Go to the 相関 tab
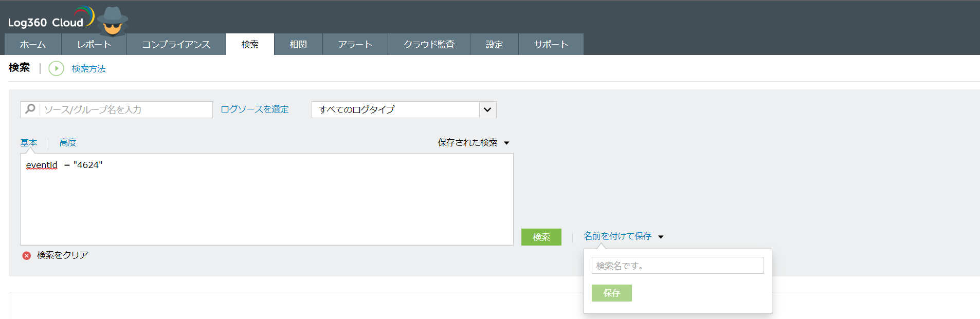 [x=298, y=45]
